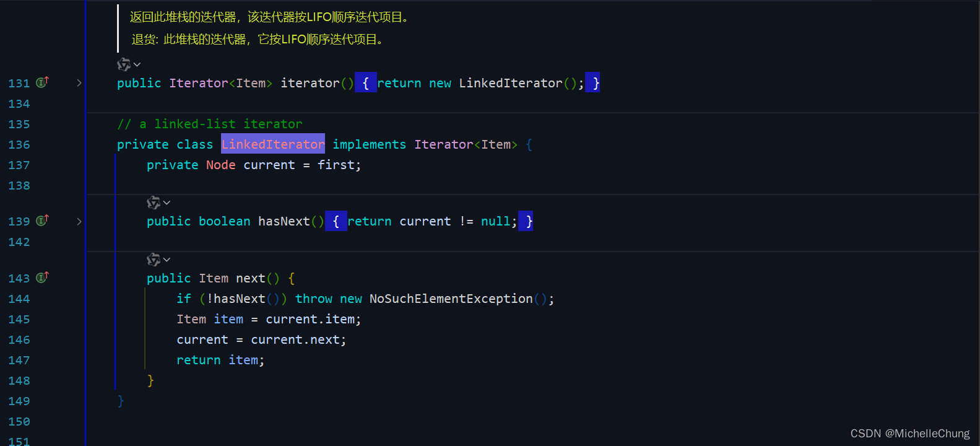Open dropdown chevron next to AI icon above hasNext()
Image resolution: width=980 pixels, height=446 pixels.
167,203
